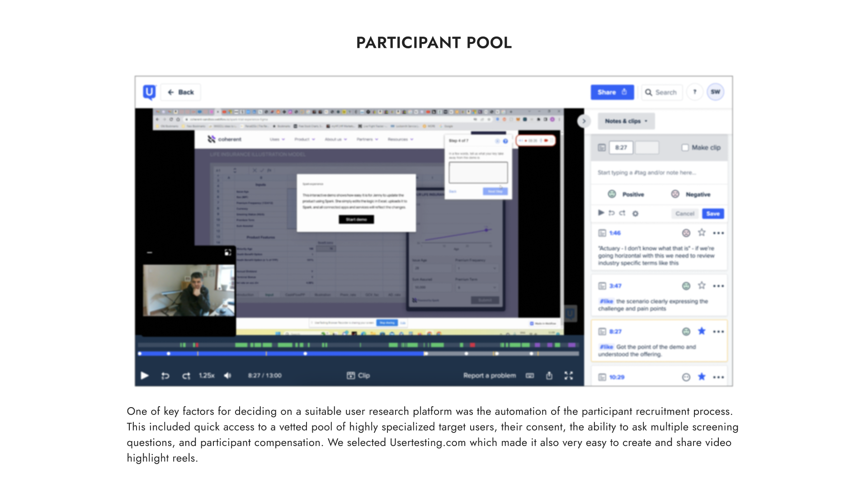Collapse the notes side panel chevron
This screenshot has width=868, height=488.
click(584, 121)
